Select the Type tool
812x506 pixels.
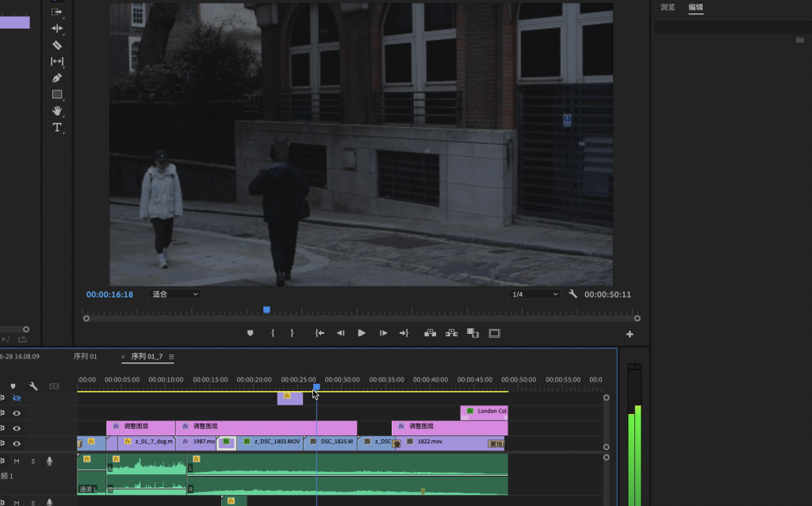pos(57,128)
